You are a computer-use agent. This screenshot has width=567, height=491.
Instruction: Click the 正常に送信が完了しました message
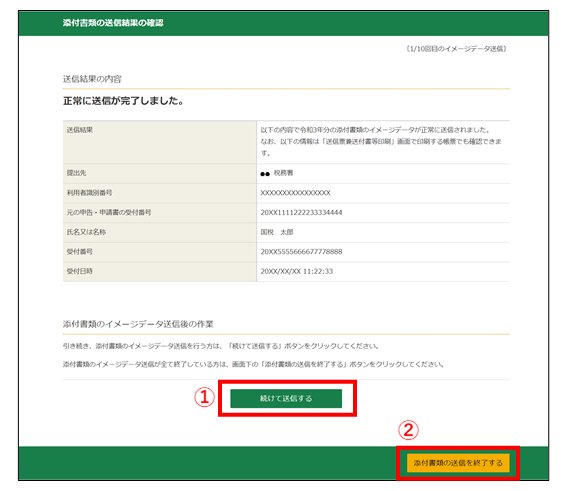pyautogui.click(x=124, y=101)
